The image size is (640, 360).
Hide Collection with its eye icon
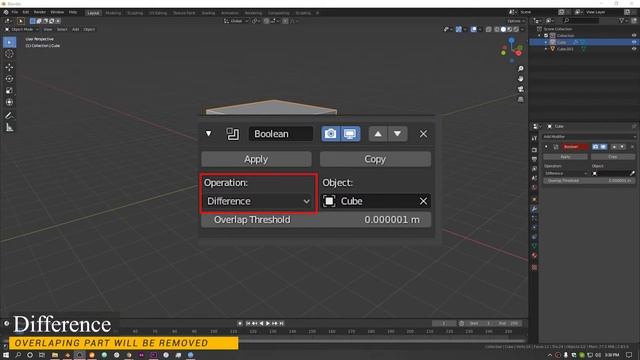[x=634, y=36]
